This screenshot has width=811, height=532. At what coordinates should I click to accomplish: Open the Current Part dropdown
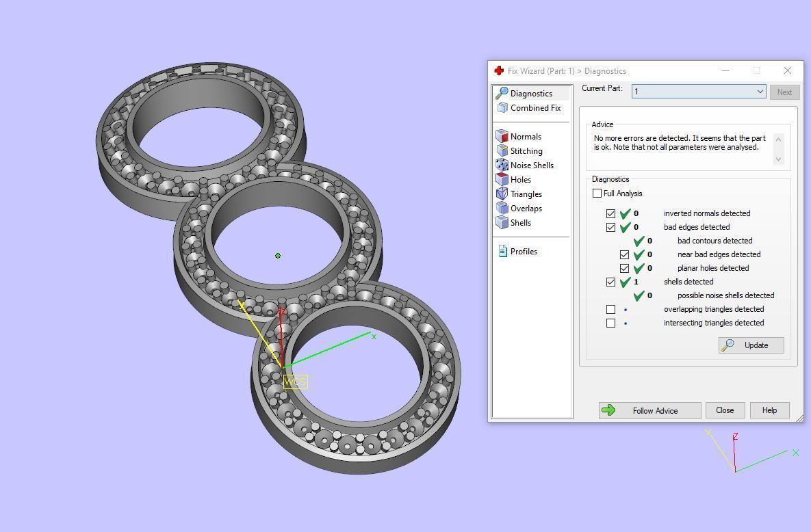(x=699, y=92)
